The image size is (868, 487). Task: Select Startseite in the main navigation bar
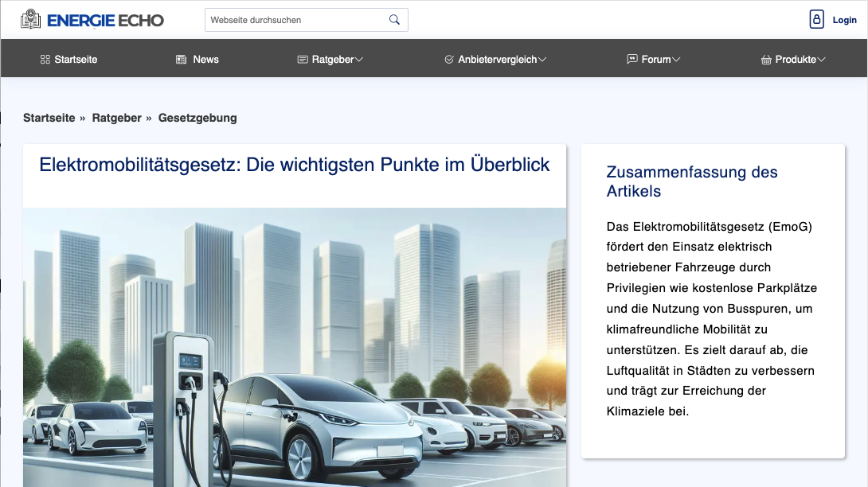pyautogui.click(x=76, y=60)
